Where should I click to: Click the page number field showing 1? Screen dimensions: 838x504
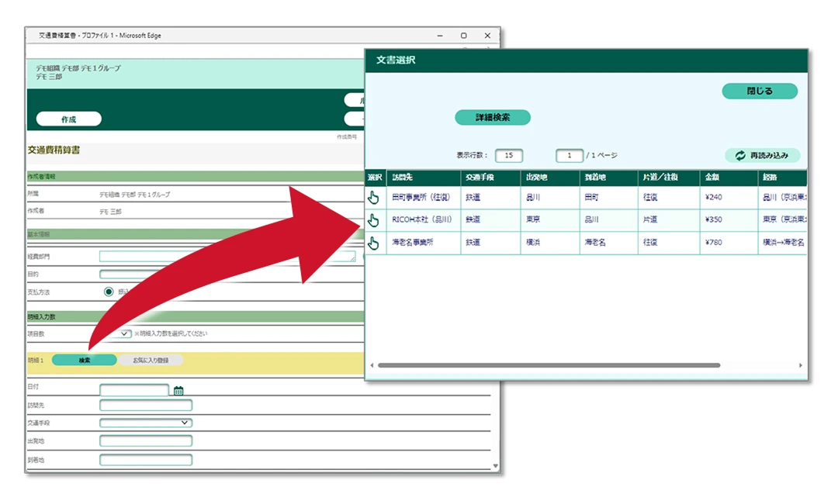pyautogui.click(x=569, y=155)
